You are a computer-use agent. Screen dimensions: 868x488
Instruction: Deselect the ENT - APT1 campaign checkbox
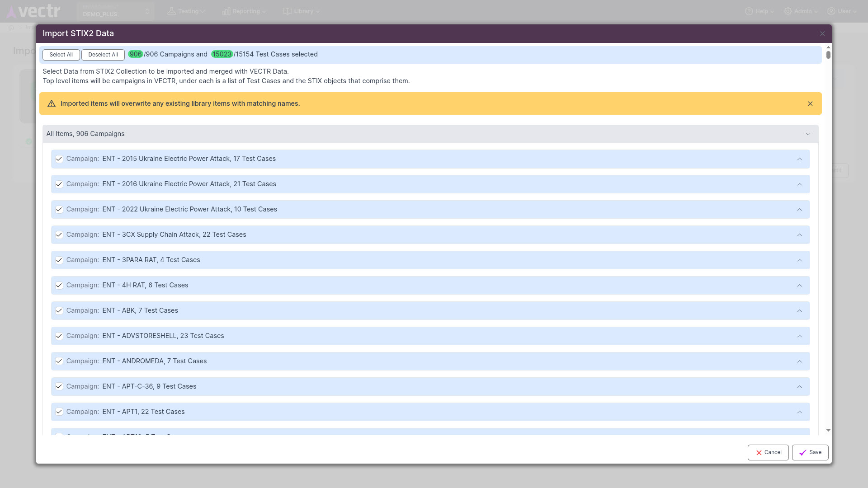59,412
